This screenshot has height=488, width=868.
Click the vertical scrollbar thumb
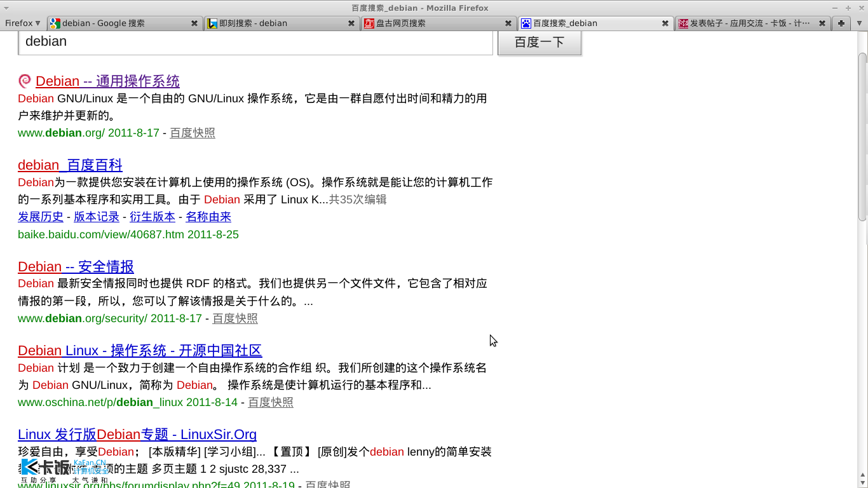pos(862,137)
